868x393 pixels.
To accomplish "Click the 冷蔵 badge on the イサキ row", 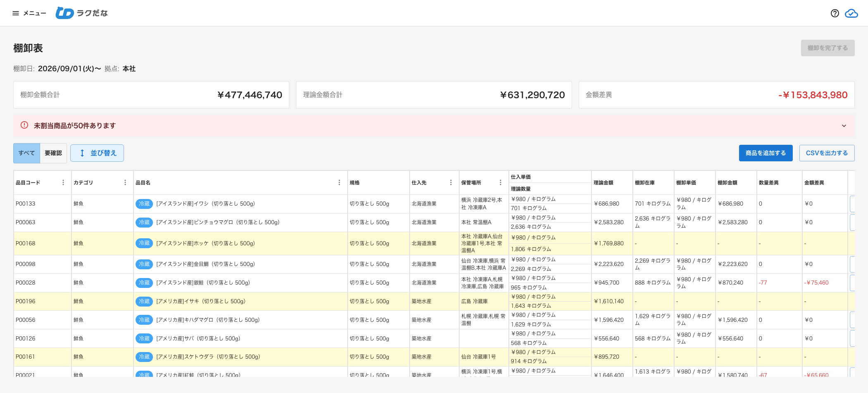I will coord(144,301).
